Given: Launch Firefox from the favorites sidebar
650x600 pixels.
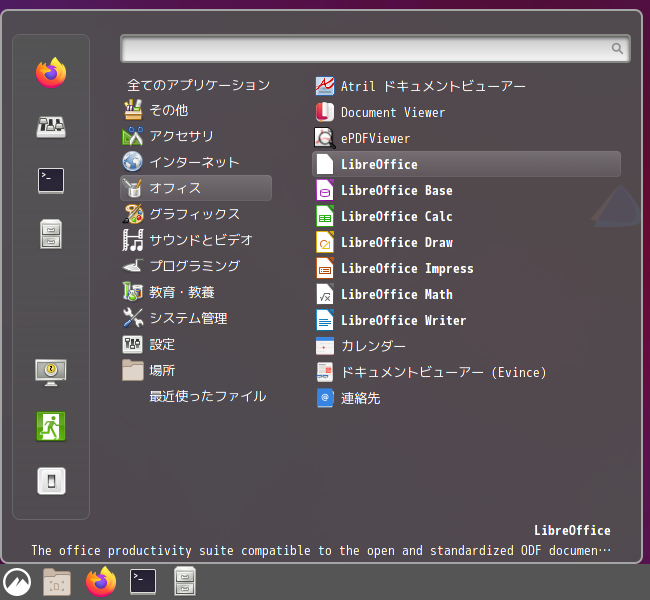Looking at the screenshot, I should (x=51, y=73).
